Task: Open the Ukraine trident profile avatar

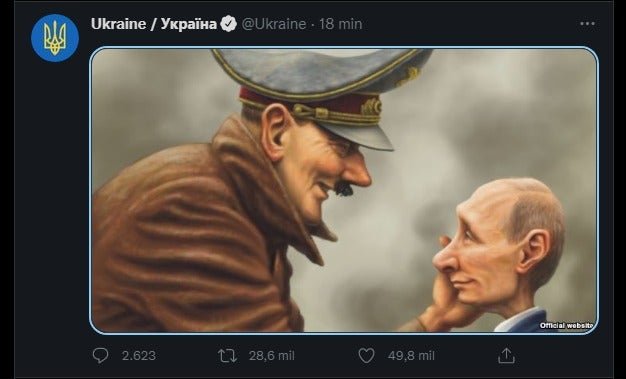Action: (55, 38)
